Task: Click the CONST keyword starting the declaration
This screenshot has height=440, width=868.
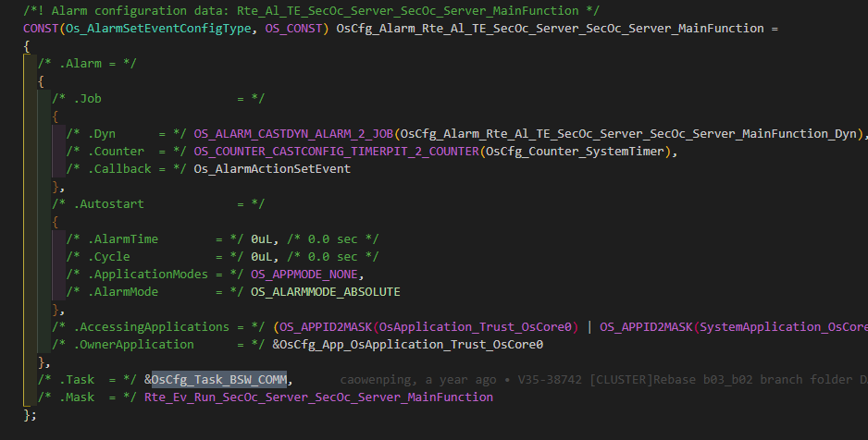Action: pyautogui.click(x=41, y=29)
